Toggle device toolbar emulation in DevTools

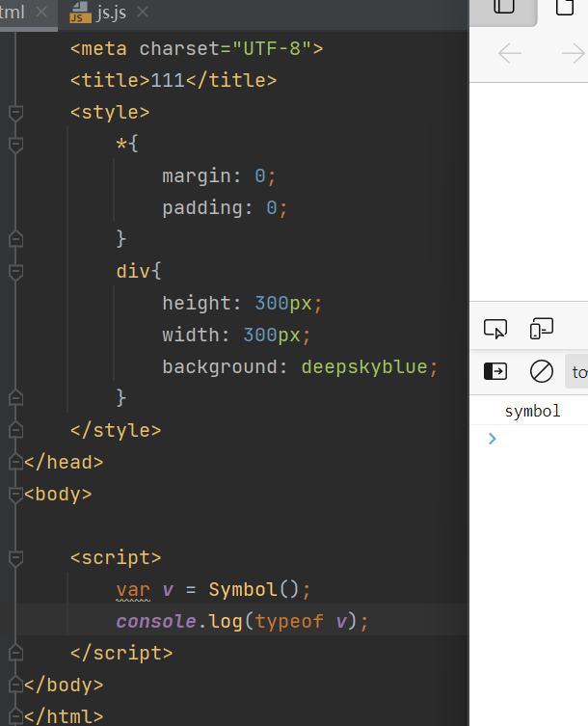coord(541,329)
